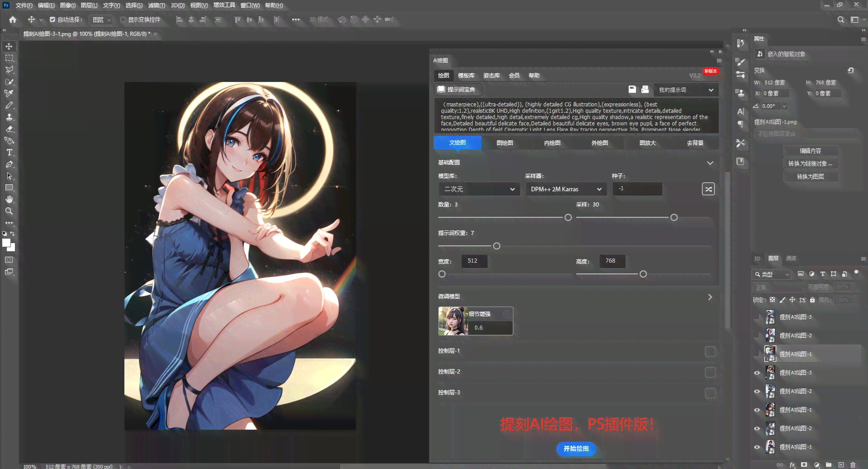Image resolution: width=868 pixels, height=469 pixels.
Task: Switch to the 模板库 tab
Action: point(466,76)
